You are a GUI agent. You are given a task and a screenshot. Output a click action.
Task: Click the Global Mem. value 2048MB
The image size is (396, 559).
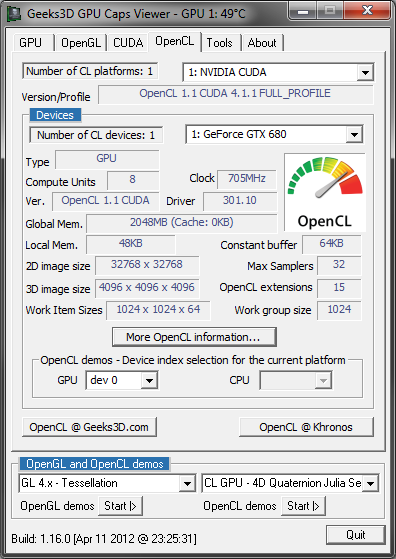pos(182,224)
